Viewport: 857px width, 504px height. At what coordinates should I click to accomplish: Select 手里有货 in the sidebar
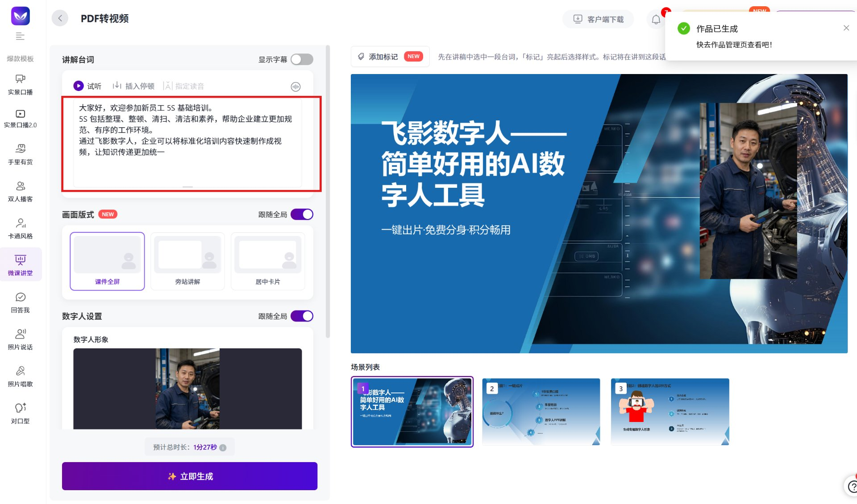click(x=20, y=154)
